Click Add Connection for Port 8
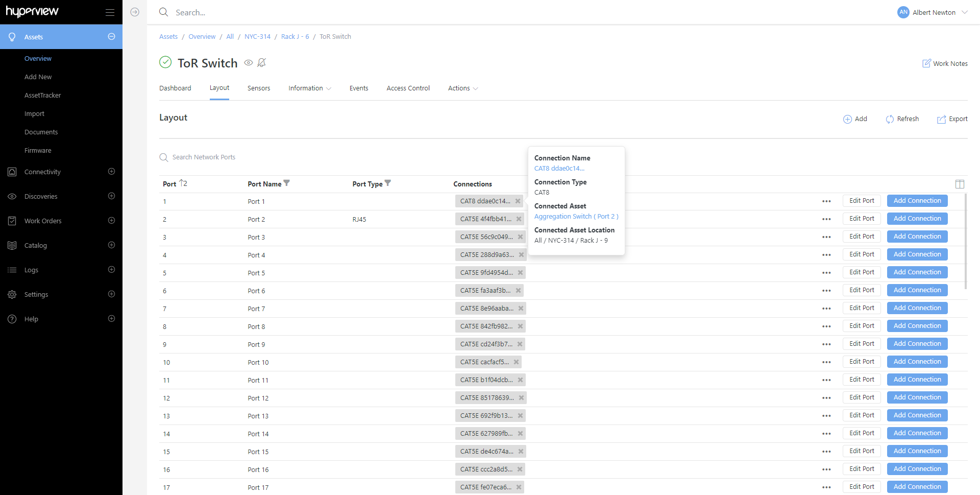The width and height of the screenshot is (980, 495). tap(917, 326)
